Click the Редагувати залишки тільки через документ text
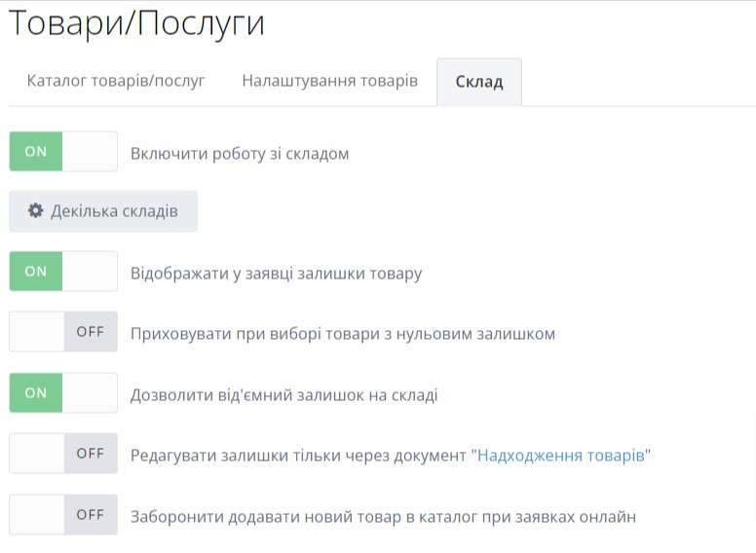The image size is (756, 553). pos(300,455)
